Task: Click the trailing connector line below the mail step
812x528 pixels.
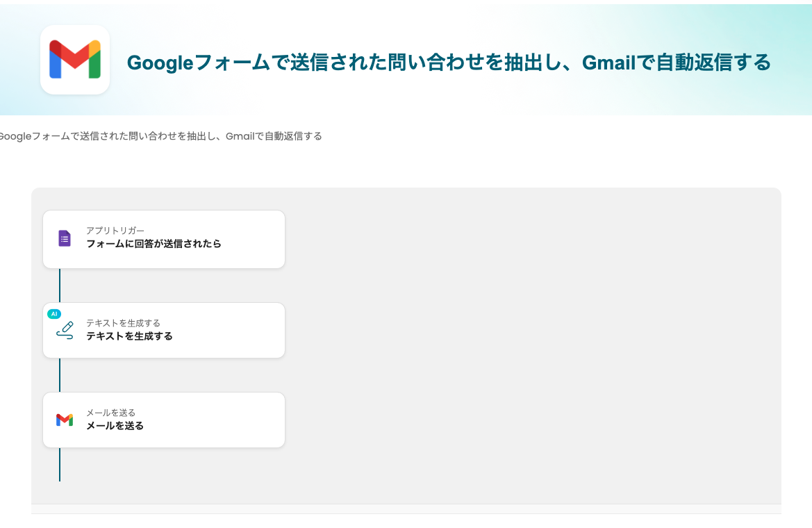Action: [x=60, y=464]
